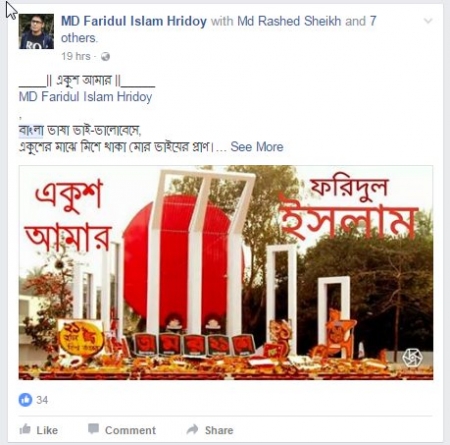Click the 19 hrs timestamp
Viewport: 450px width, 445px height.
pos(76,56)
